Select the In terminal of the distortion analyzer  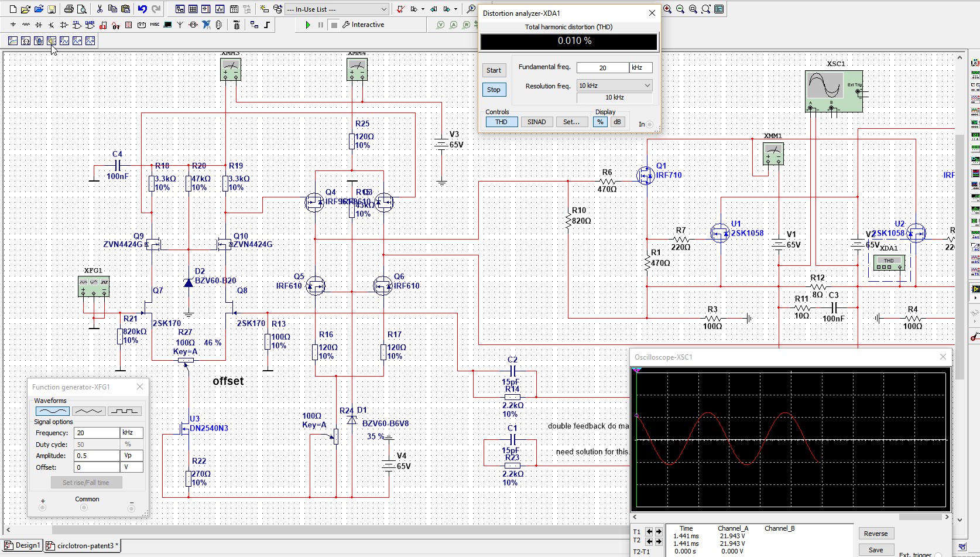click(649, 124)
